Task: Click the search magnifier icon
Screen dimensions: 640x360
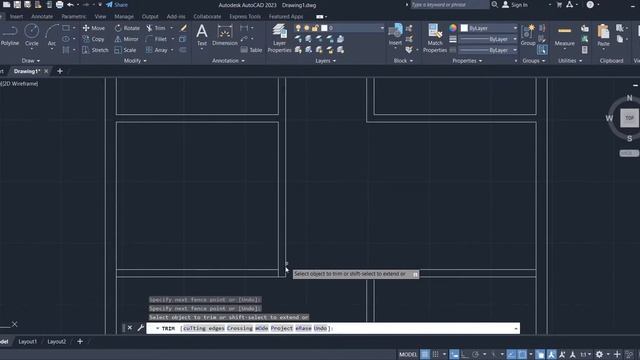Action: click(494, 4)
